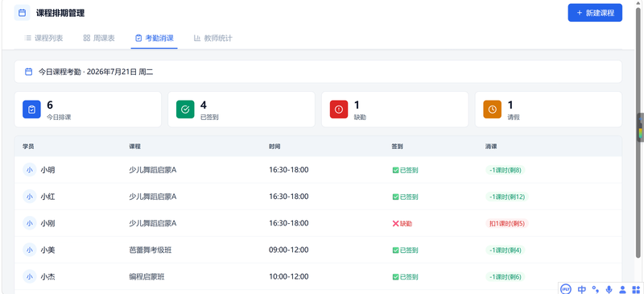Click the 消课 column header

[x=490, y=147]
